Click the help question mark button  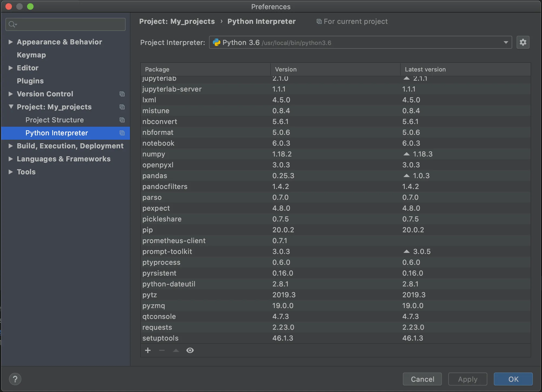coord(15,379)
